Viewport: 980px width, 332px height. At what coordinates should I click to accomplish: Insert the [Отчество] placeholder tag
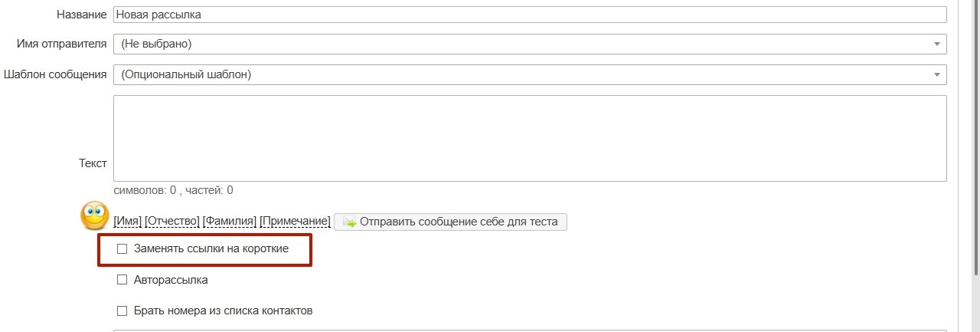[x=172, y=222]
